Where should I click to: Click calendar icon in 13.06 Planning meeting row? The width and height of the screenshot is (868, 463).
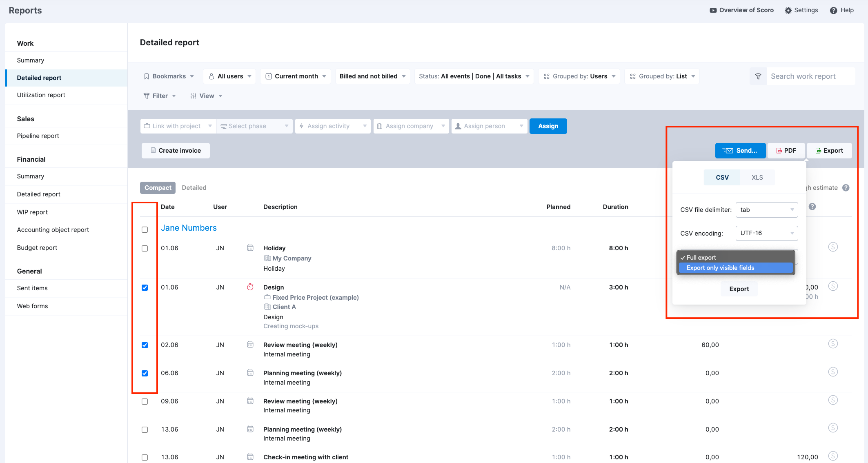(x=250, y=429)
